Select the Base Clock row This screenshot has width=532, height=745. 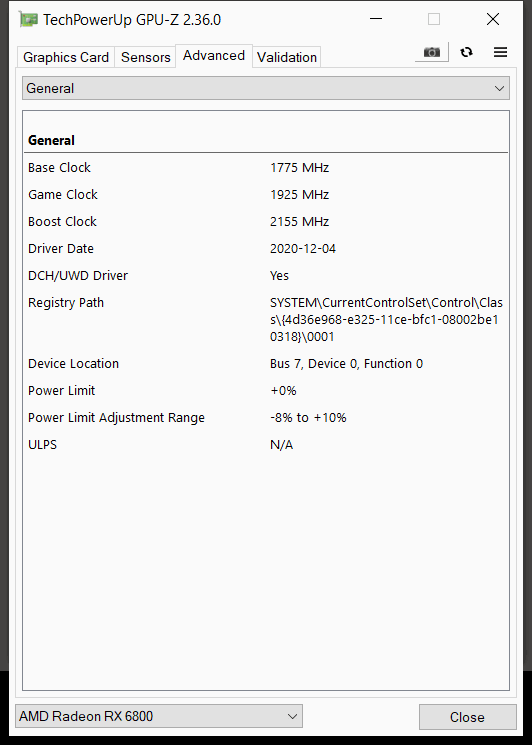tap(266, 168)
